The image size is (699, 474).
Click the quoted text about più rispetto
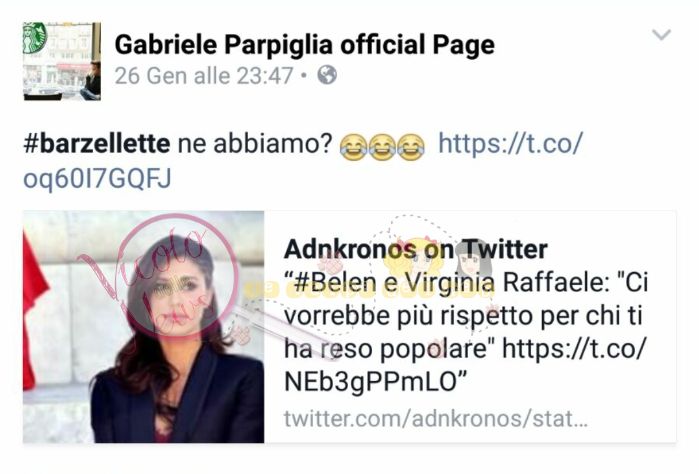click(465, 315)
